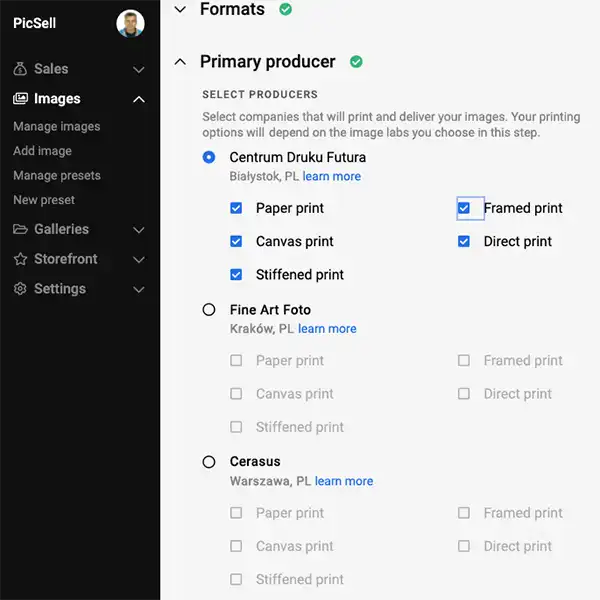Select Centrum Druku Futura radio button
The height and width of the screenshot is (600, 600).
point(209,157)
